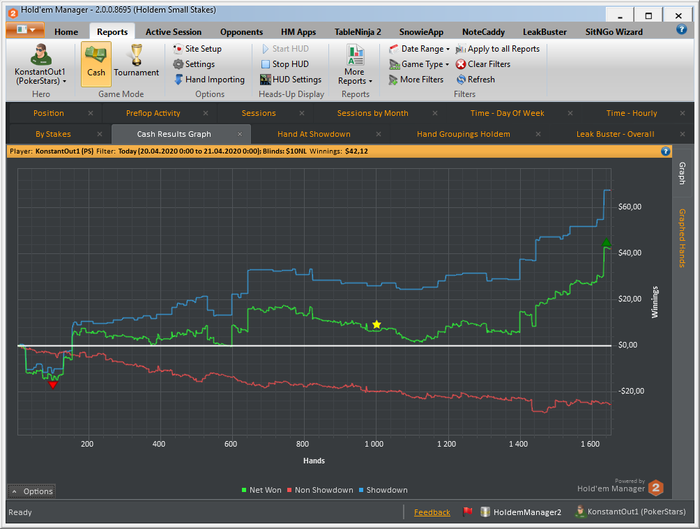Screen dimensions: 700x529
Task: Click the Start HUD play icon
Action: (266, 49)
